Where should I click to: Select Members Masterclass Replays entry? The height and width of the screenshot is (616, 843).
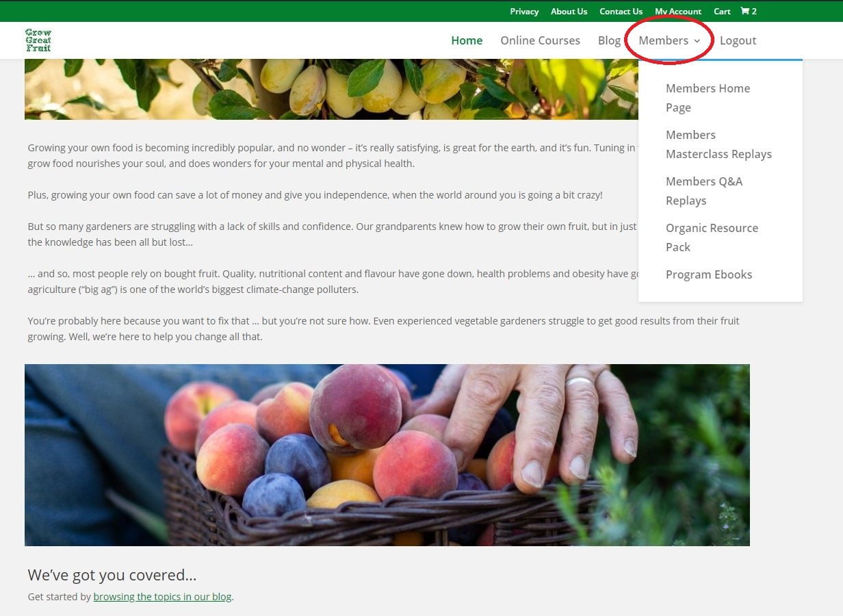(718, 144)
